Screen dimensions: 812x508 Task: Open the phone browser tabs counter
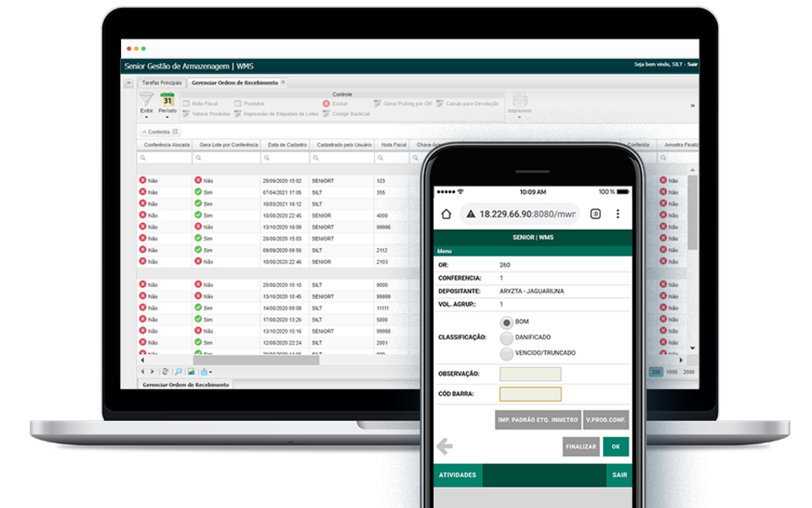click(595, 213)
